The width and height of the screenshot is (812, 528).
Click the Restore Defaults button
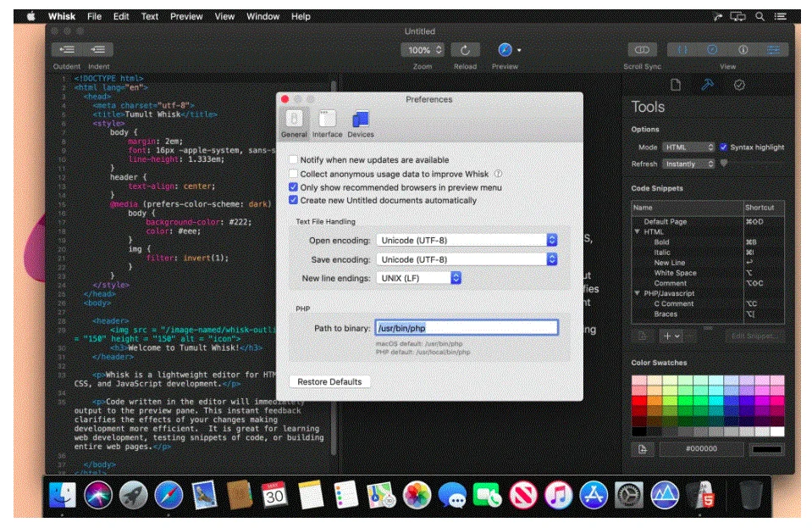click(x=329, y=381)
